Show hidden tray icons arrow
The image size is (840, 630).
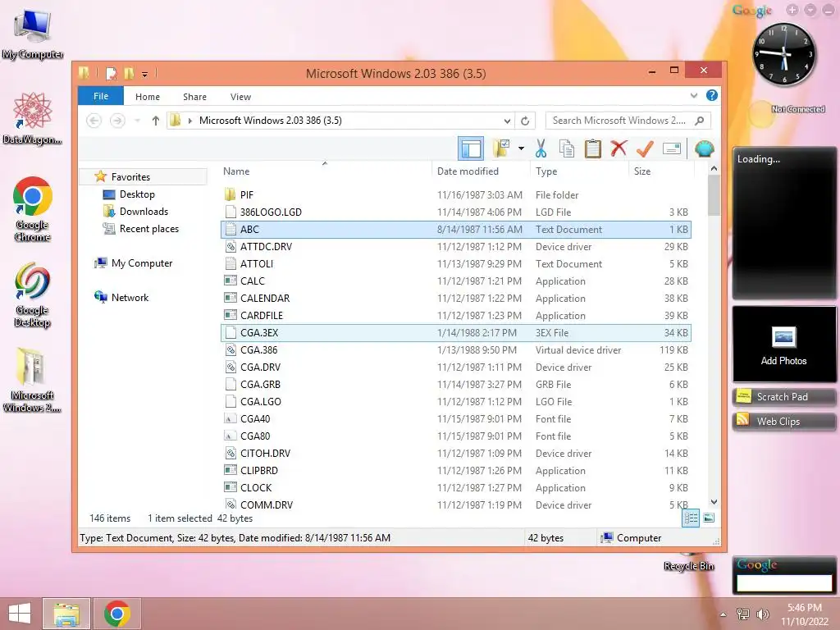tap(724, 614)
